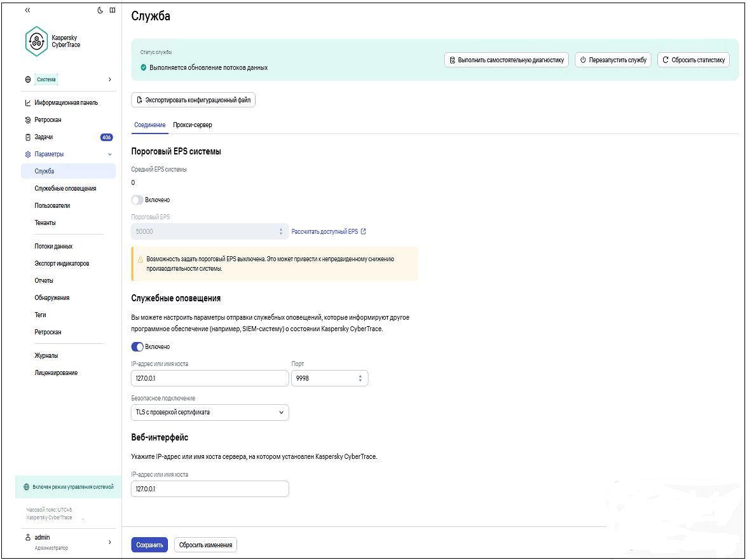Click Сбросить изменения button
This screenshot has width=747, height=560.
point(205,545)
